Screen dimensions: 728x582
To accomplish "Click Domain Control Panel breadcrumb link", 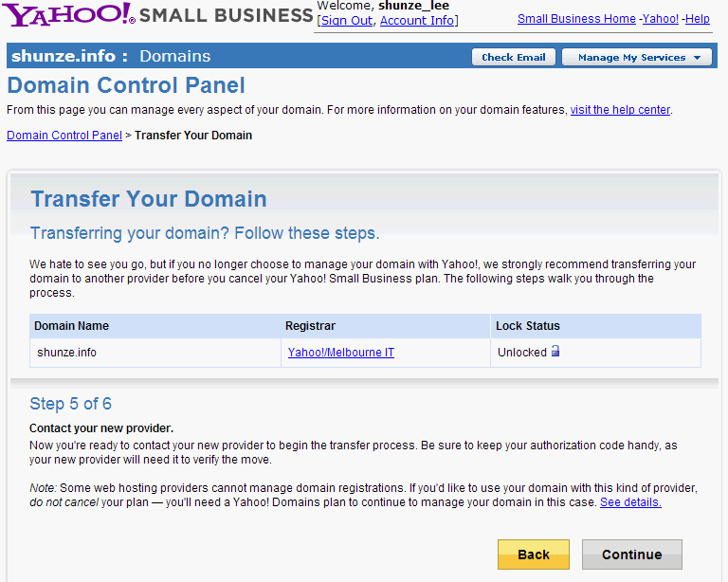I will tap(64, 136).
